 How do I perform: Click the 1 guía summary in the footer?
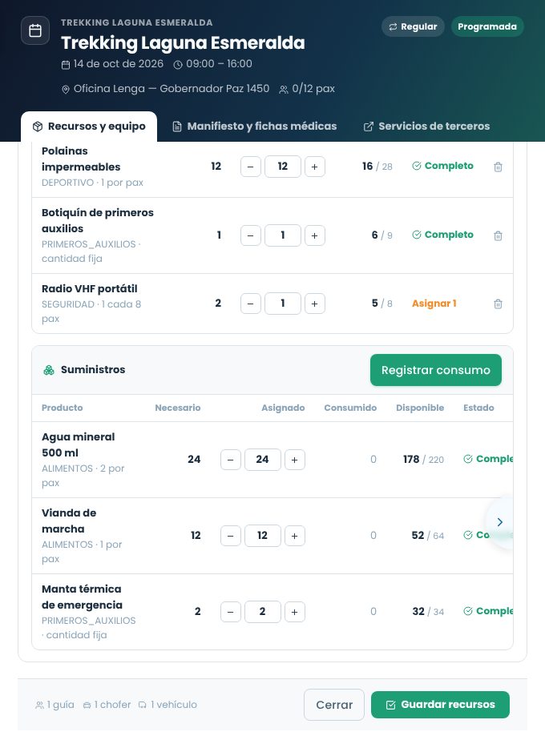55,705
